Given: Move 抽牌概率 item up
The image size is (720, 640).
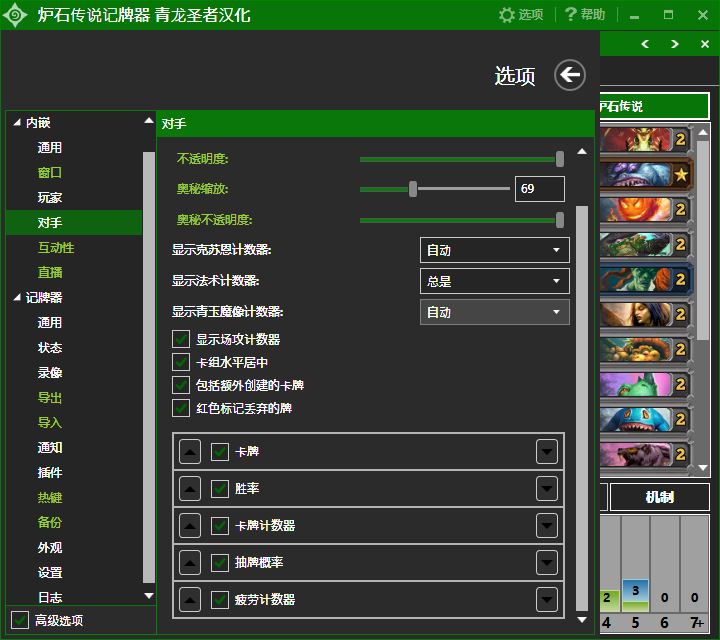Looking at the screenshot, I should tap(190, 562).
